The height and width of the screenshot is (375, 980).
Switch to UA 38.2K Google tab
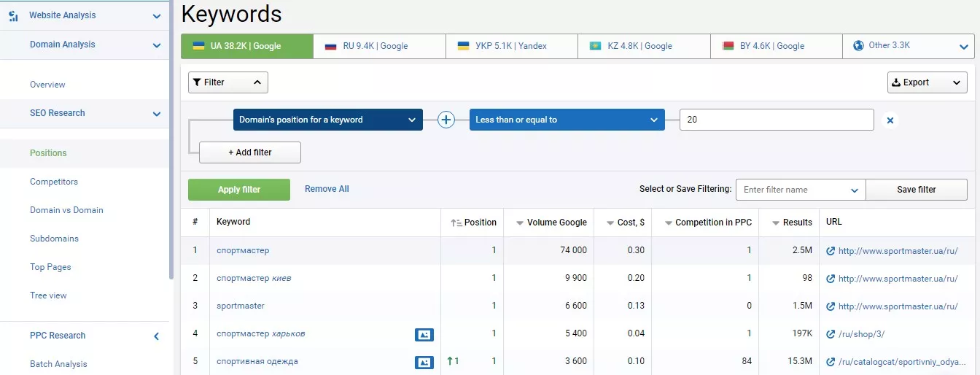(247, 46)
